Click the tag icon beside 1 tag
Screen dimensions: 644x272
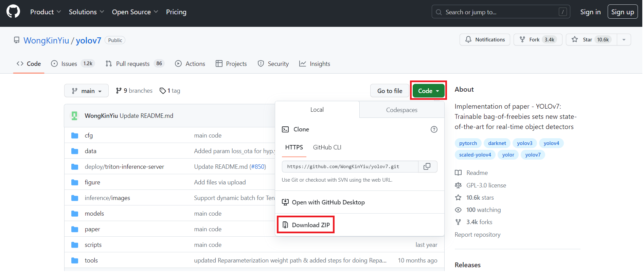click(x=163, y=91)
